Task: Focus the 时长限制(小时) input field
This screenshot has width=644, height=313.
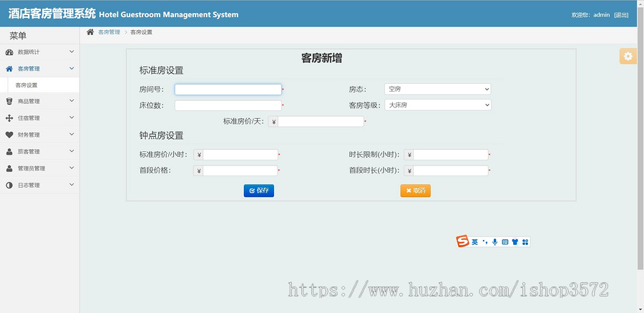Action: click(x=451, y=155)
